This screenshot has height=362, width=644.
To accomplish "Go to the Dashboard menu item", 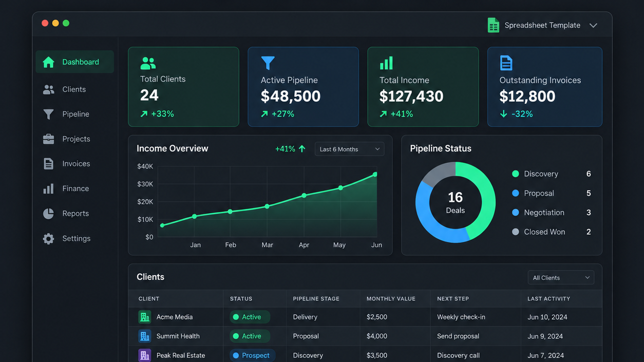I will tap(75, 62).
